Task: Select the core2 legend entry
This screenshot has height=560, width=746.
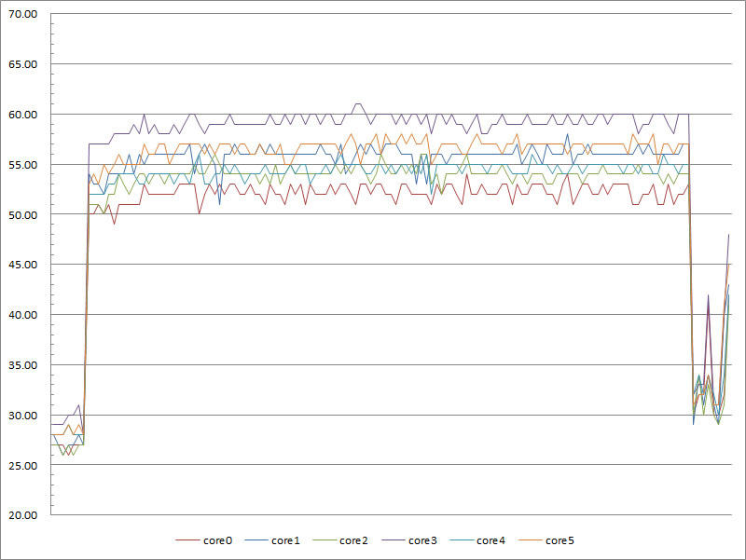Action: pos(340,540)
